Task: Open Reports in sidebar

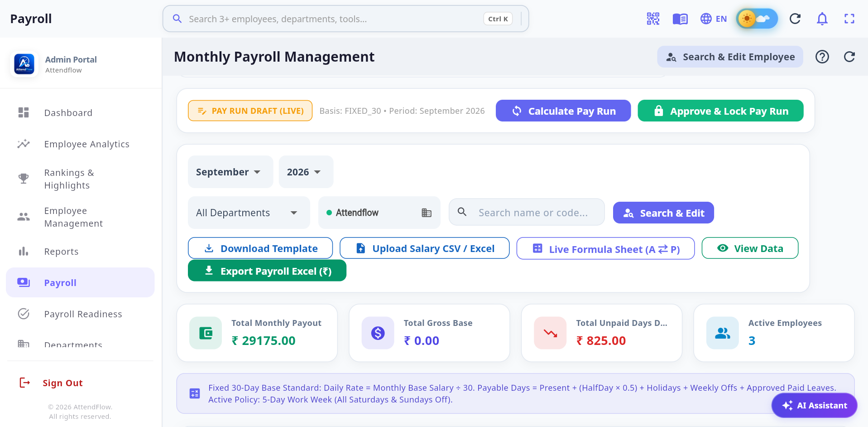Action: click(x=80, y=251)
